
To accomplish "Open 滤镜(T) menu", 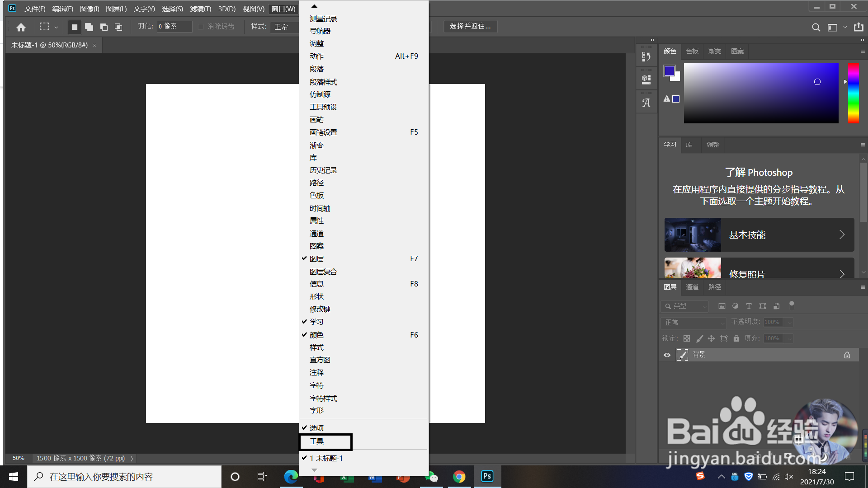I will pos(201,9).
